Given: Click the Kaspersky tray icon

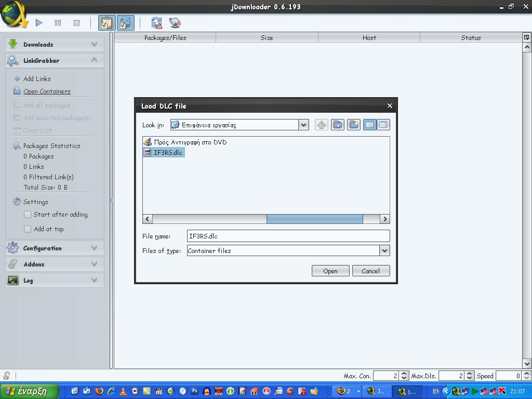Looking at the screenshot, I should coord(502,391).
